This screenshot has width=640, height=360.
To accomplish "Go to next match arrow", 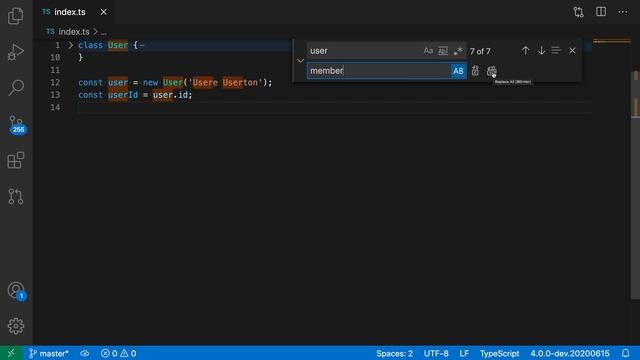I will tap(541, 51).
